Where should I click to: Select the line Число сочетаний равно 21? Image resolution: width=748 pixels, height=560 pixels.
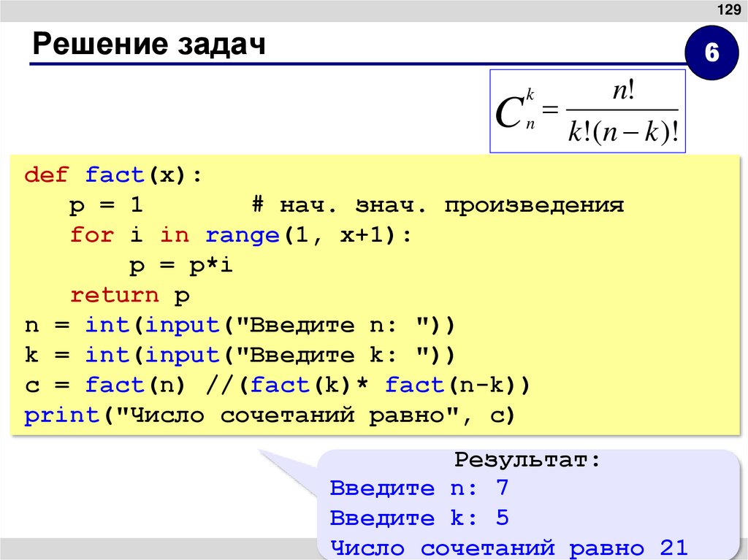pyautogui.click(x=509, y=547)
